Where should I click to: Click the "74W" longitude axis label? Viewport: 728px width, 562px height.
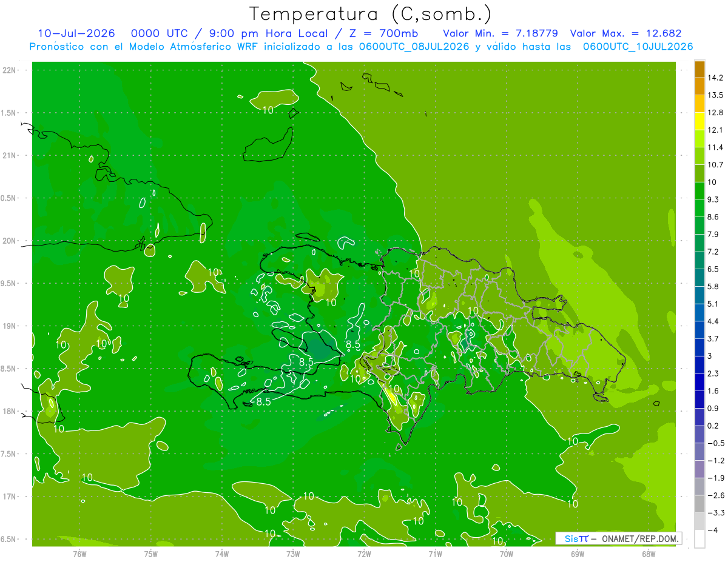[222, 554]
